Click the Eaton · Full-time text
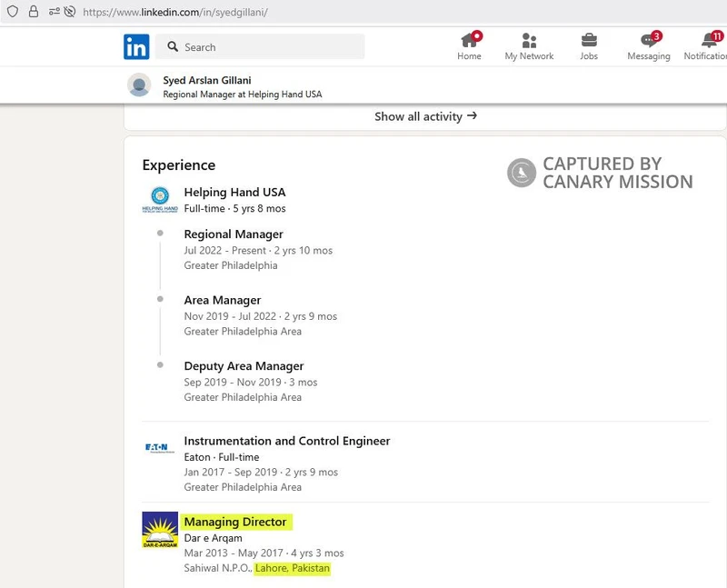Image resolution: width=727 pixels, height=588 pixels. coord(221,457)
